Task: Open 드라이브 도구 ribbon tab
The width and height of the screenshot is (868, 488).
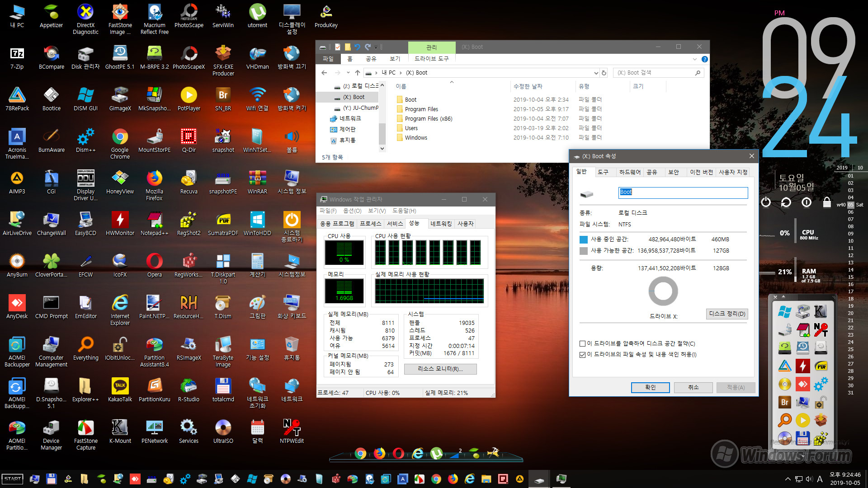Action: [431, 59]
